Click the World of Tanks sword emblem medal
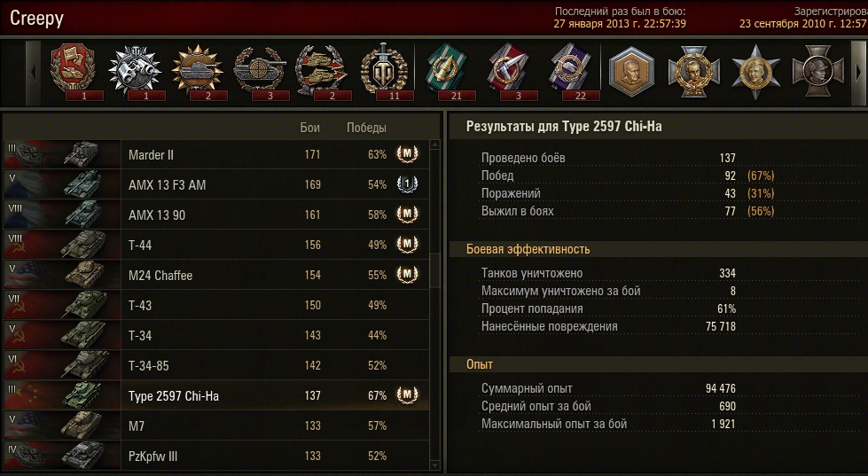The width and height of the screenshot is (868, 476). [x=382, y=70]
